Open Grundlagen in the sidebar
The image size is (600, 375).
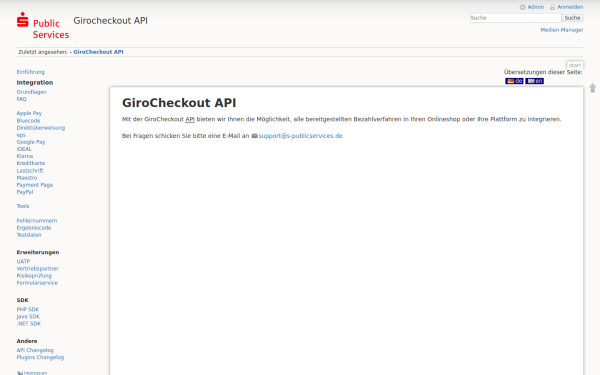coord(31,92)
